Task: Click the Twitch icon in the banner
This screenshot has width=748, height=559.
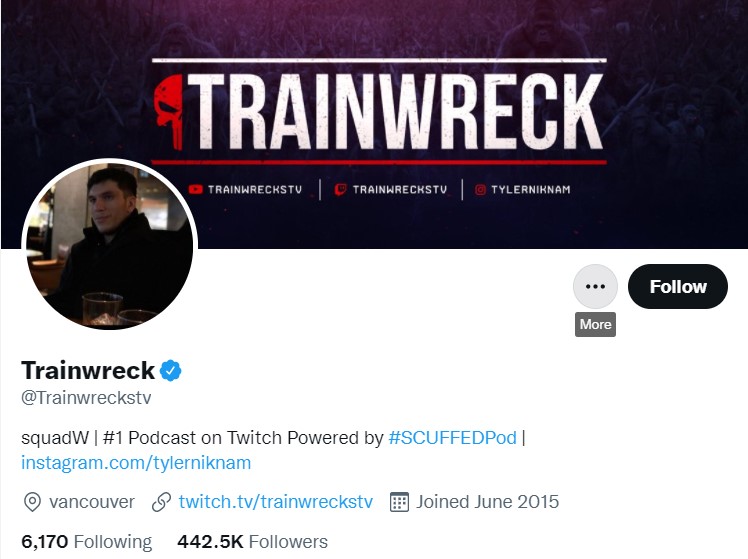Action: [x=340, y=190]
